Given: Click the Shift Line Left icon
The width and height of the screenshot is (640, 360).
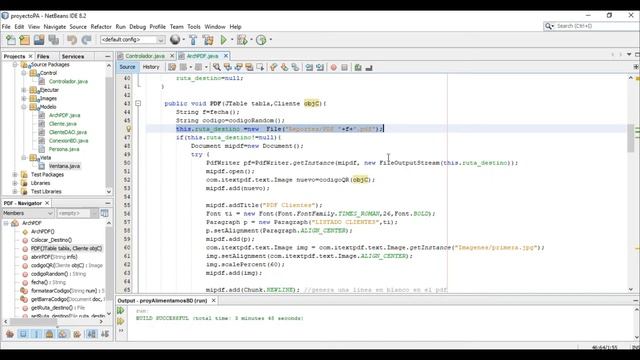Looking at the screenshot, I should pos(309,67).
